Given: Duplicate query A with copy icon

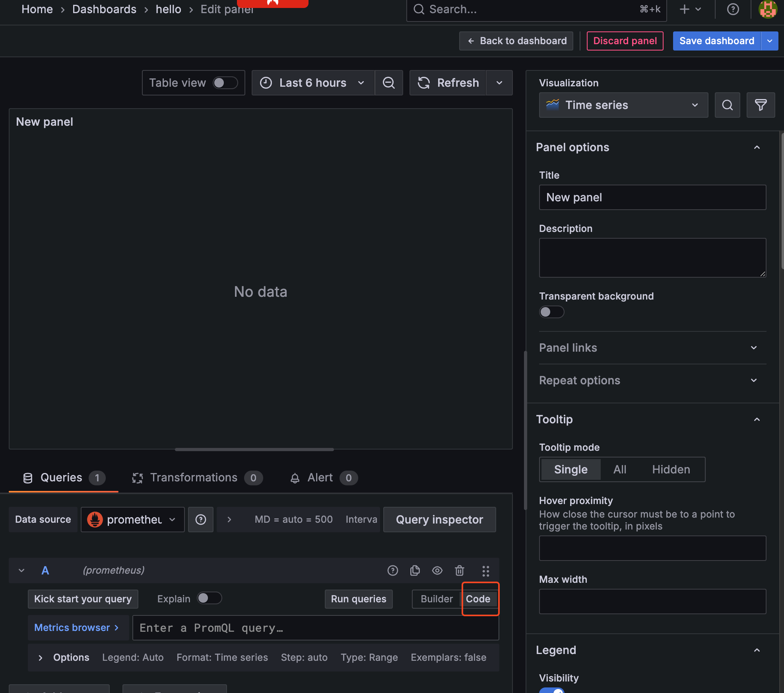Looking at the screenshot, I should point(415,570).
